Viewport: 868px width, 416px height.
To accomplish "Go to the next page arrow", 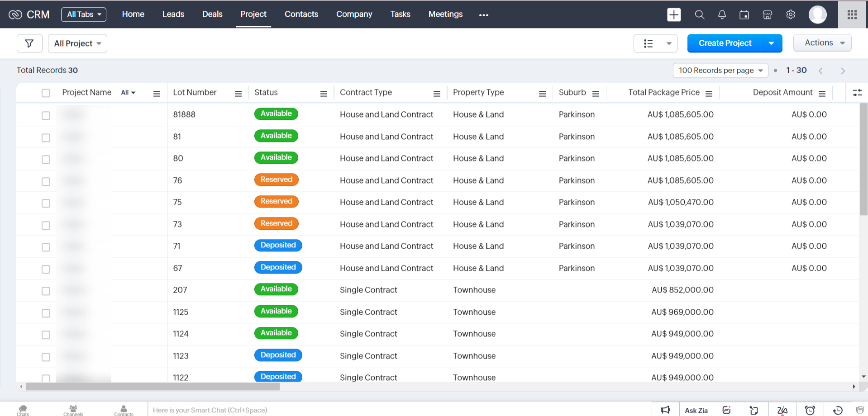I will pos(843,71).
